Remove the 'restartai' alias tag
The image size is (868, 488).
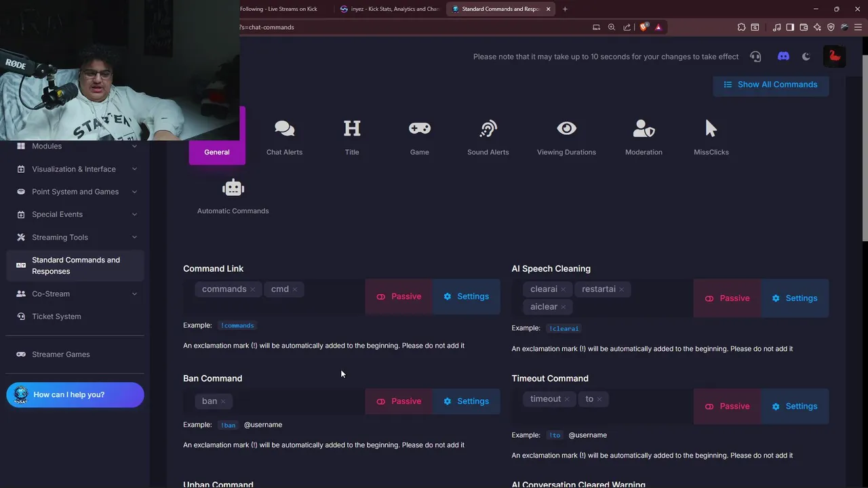point(622,289)
